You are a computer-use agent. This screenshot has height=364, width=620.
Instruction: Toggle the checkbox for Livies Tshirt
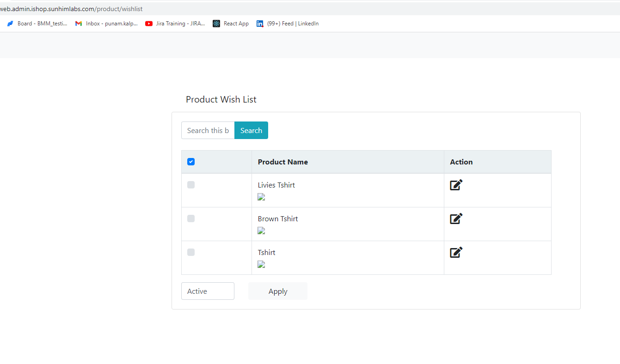[x=191, y=185]
